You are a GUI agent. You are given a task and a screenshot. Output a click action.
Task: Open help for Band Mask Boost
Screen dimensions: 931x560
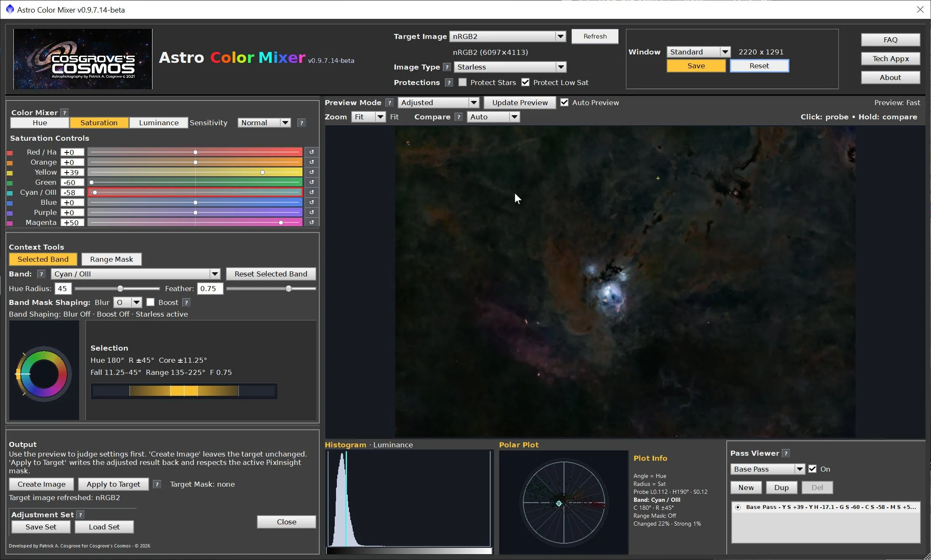pyautogui.click(x=187, y=302)
